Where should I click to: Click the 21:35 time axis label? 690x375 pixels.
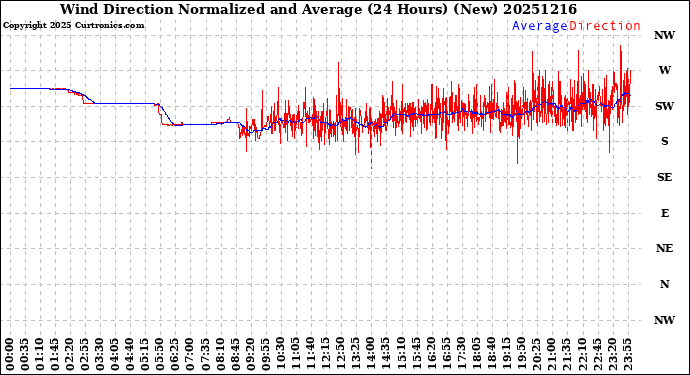pyautogui.click(x=566, y=355)
